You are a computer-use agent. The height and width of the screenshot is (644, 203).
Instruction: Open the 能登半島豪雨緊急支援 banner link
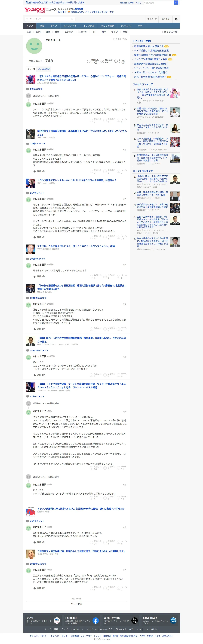point(55,3)
